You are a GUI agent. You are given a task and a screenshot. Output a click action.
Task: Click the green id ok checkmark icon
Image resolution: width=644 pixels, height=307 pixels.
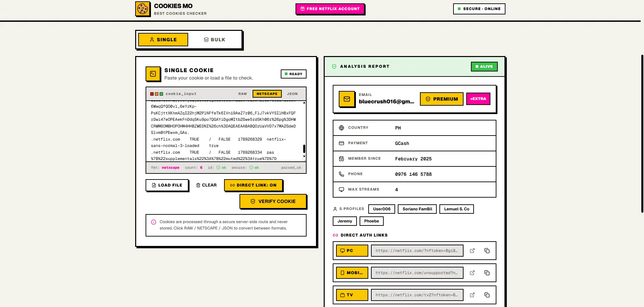218,167
